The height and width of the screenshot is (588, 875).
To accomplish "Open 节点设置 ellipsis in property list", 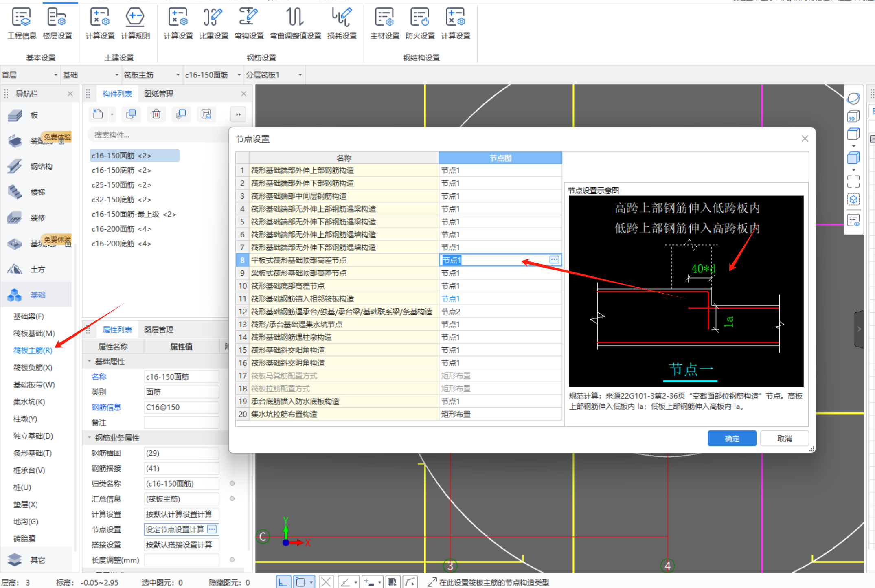I will 212,529.
